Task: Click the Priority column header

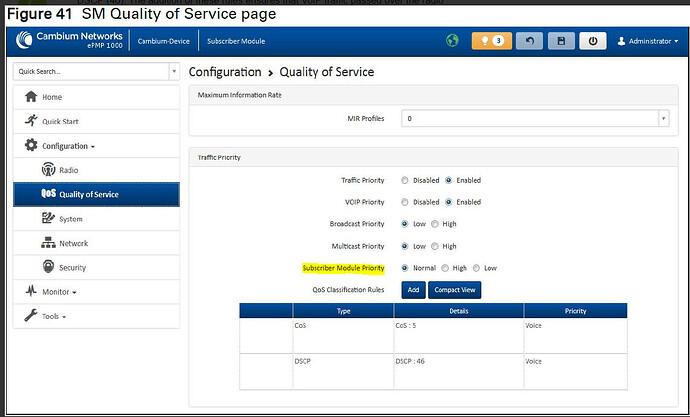Action: [x=576, y=311]
